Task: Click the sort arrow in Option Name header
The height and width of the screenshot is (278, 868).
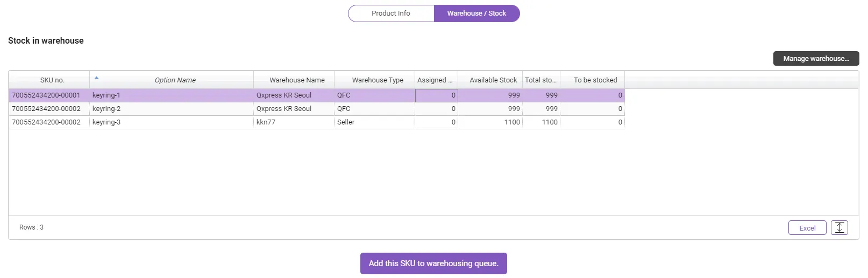Action: [96, 78]
